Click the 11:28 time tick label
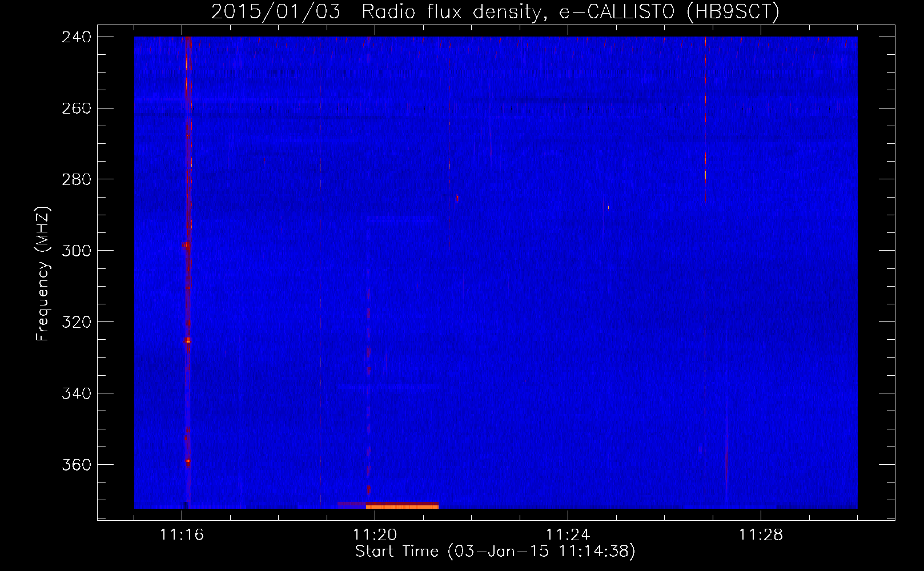Screen dimensions: 924x571 [761, 534]
